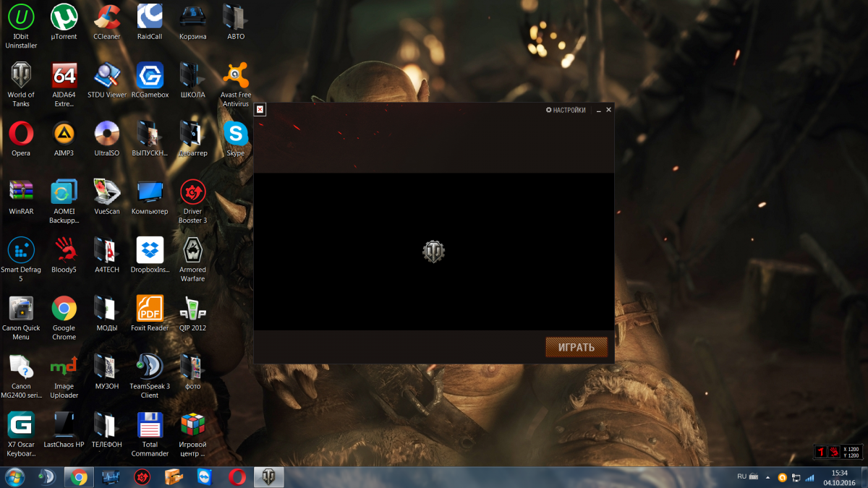Image resolution: width=868 pixels, height=488 pixels.
Task: Click the Bloody red hand widget icon
Action: tap(834, 452)
